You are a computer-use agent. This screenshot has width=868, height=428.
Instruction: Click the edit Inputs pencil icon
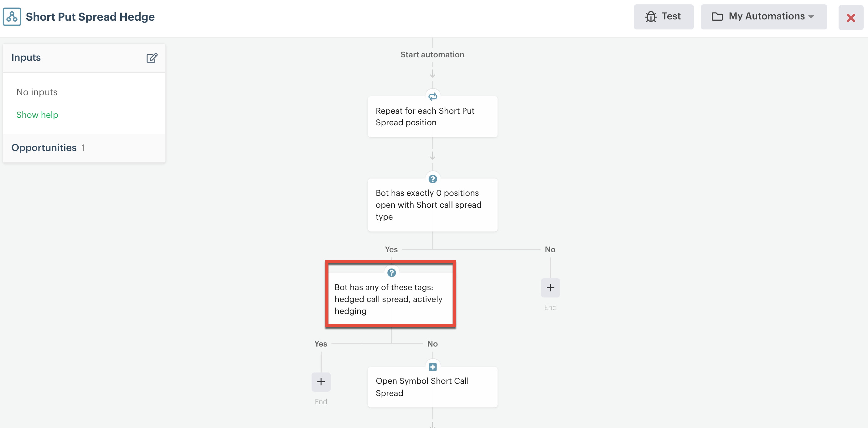(x=152, y=58)
